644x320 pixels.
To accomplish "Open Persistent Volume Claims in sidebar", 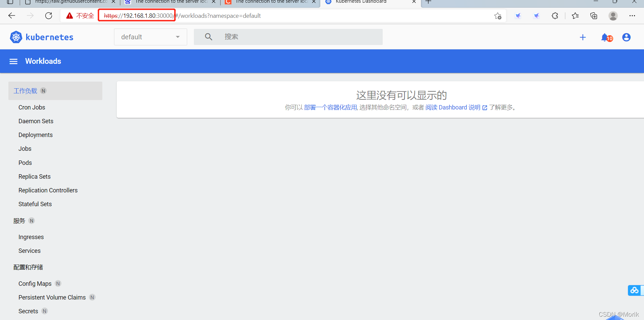I will [x=52, y=298].
